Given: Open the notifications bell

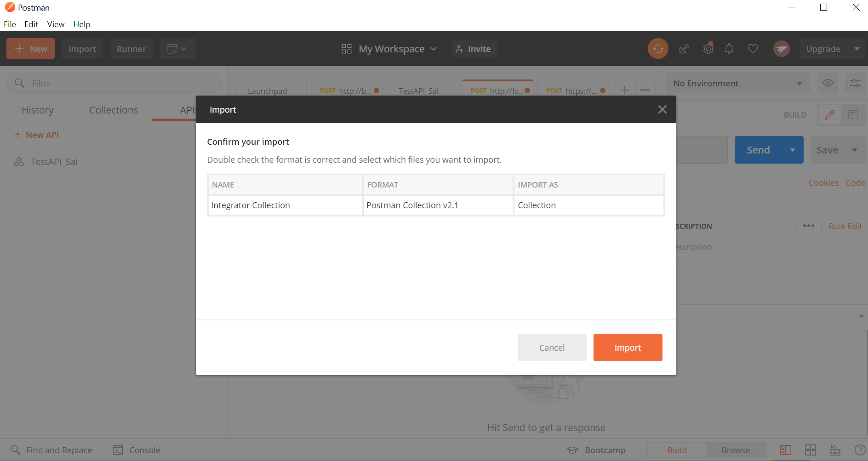Looking at the screenshot, I should (x=729, y=49).
